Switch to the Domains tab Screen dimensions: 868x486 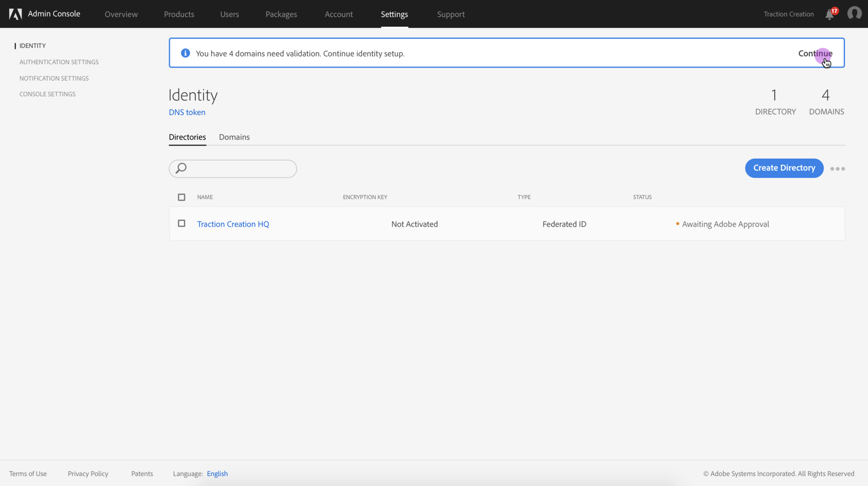[x=234, y=137]
